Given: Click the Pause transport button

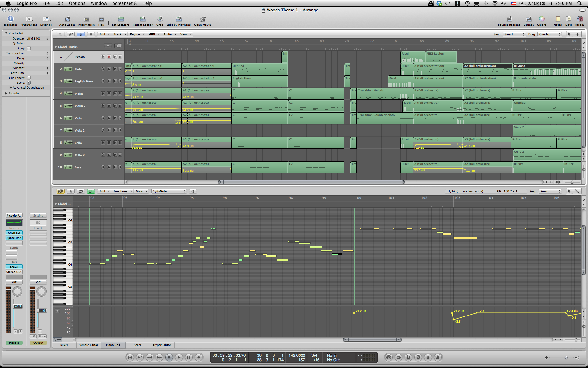Looking at the screenshot, I should 189,357.
